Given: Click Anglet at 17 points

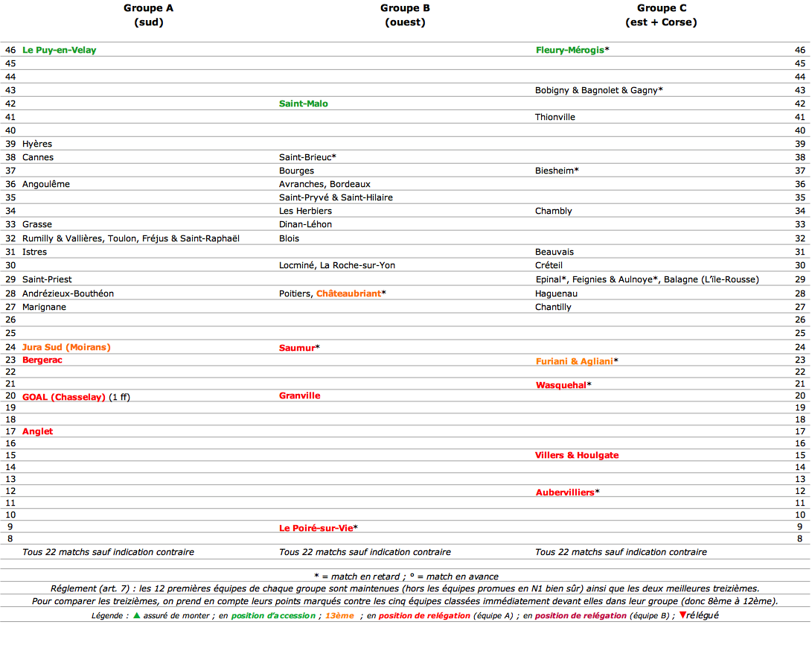Looking at the screenshot, I should (37, 431).
